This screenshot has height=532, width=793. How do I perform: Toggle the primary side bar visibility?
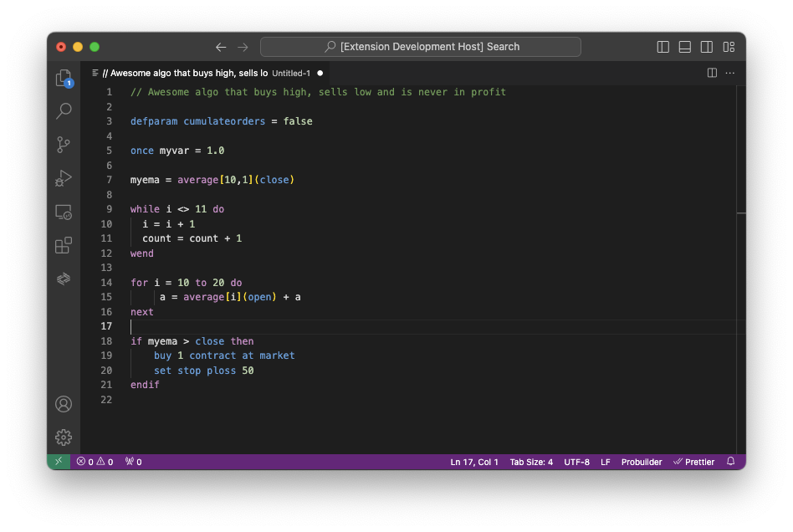[663, 47]
